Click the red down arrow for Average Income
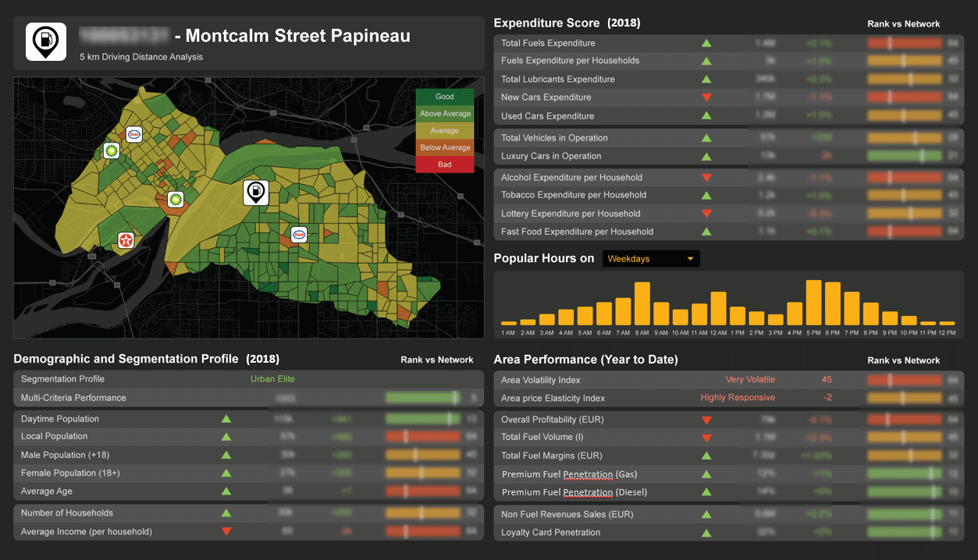This screenshot has width=978, height=560. 226,532
